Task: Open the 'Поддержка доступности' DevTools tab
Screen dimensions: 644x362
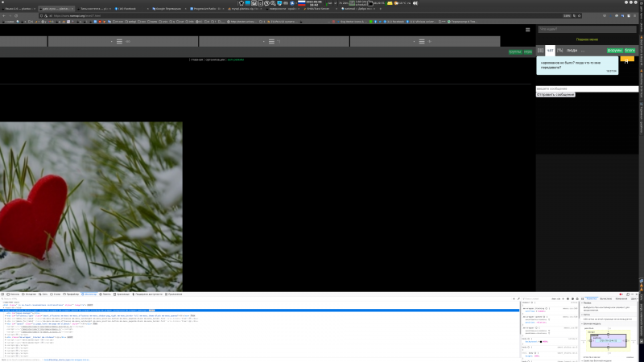Action: (x=147, y=294)
